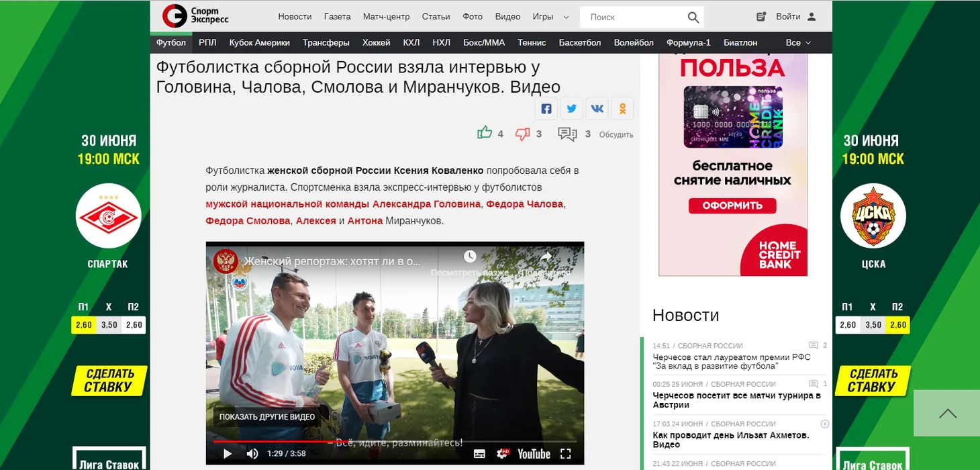The height and width of the screenshot is (470, 980).
Task: Open news Черчесов стал лауреатом премии РФС
Action: click(x=732, y=362)
